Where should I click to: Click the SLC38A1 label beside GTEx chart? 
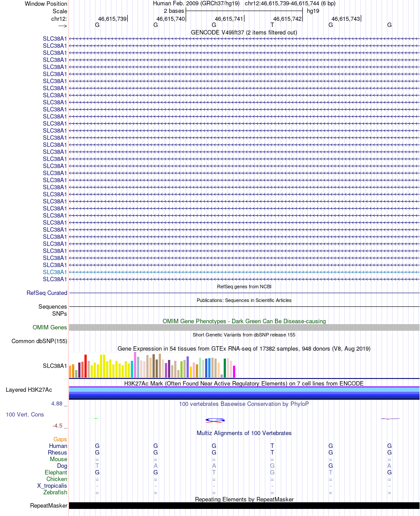click(x=55, y=366)
